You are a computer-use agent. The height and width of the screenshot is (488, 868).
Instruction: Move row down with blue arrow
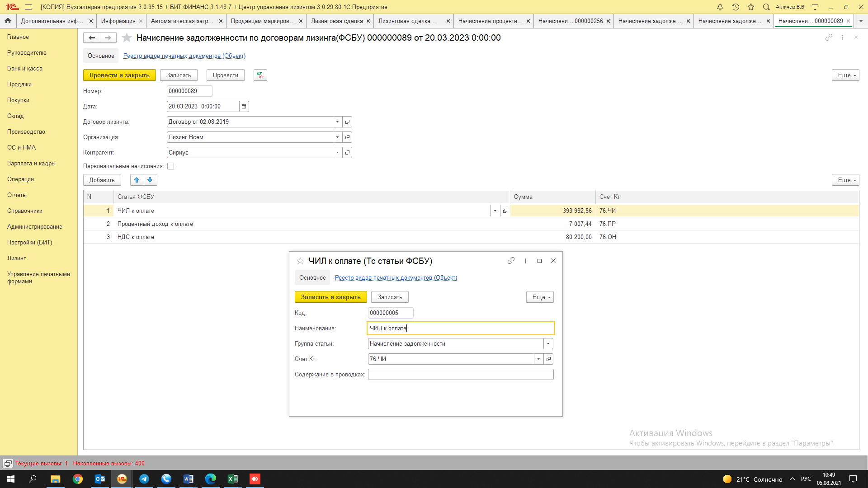(150, 180)
